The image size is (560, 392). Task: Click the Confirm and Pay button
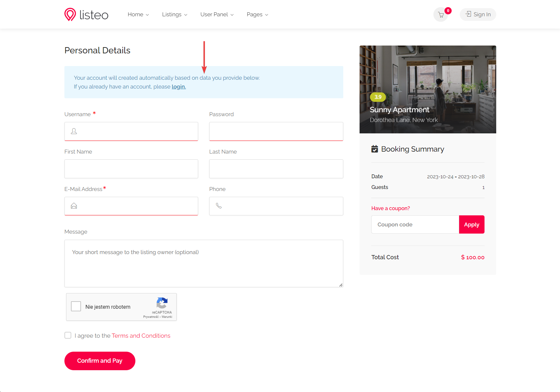[x=100, y=361]
